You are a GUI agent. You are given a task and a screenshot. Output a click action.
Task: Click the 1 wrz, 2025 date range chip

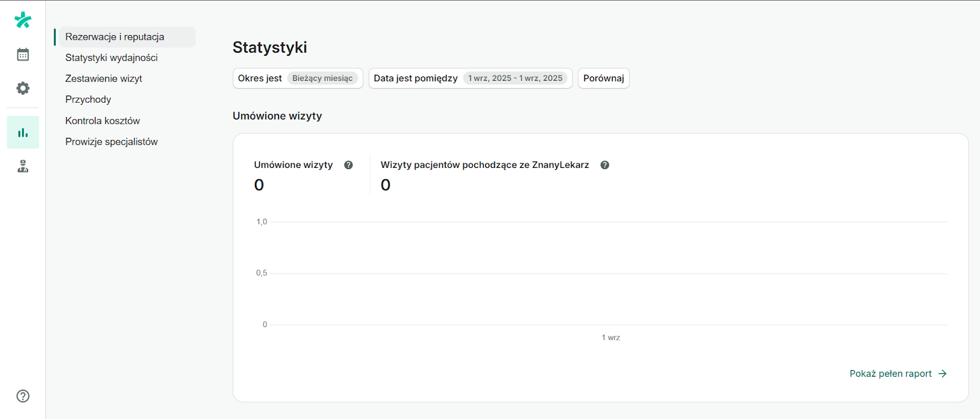click(515, 78)
